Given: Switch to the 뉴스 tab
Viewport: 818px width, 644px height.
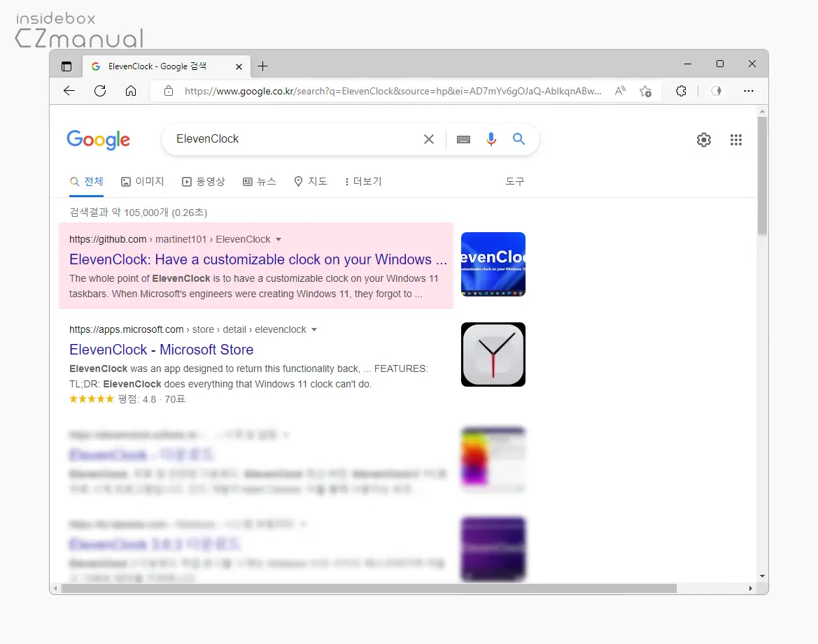Looking at the screenshot, I should (260, 182).
